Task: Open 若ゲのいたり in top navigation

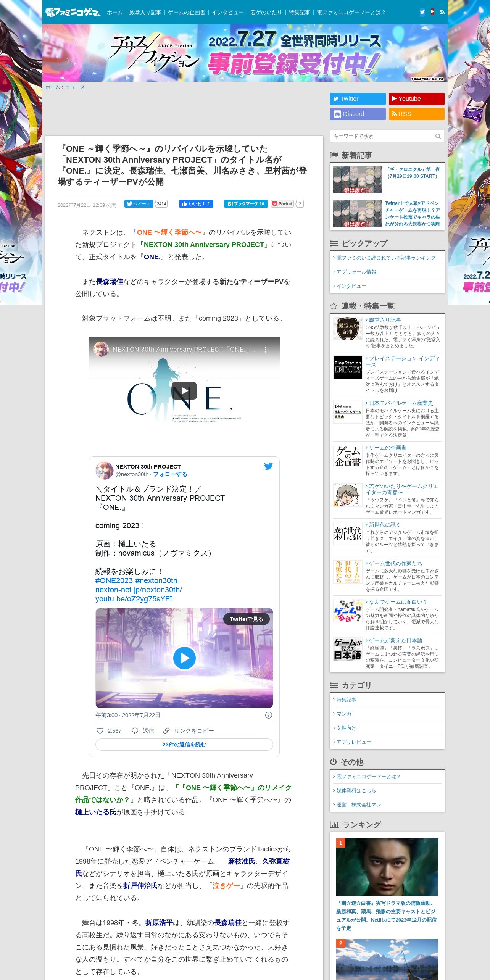Action: 266,12
